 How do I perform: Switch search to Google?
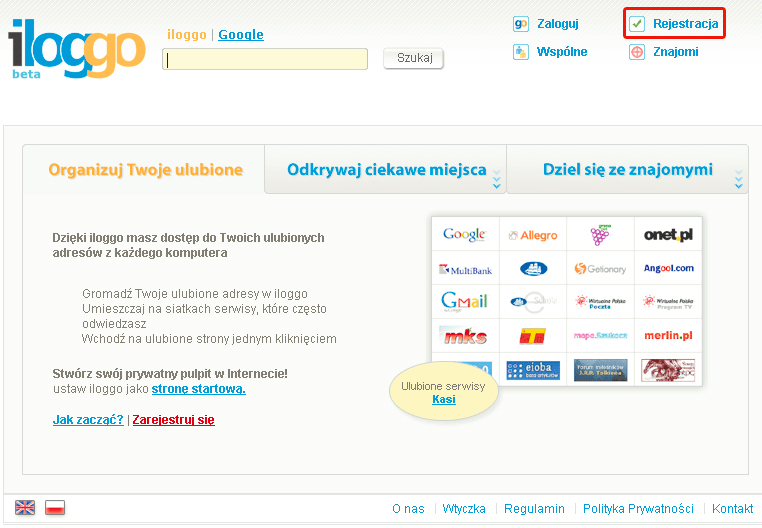pyautogui.click(x=241, y=35)
